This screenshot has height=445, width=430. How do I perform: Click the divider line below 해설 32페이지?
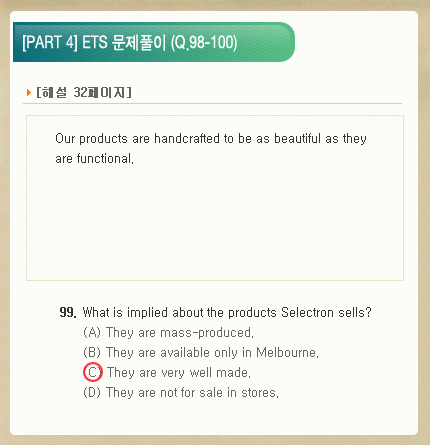[x=212, y=104]
